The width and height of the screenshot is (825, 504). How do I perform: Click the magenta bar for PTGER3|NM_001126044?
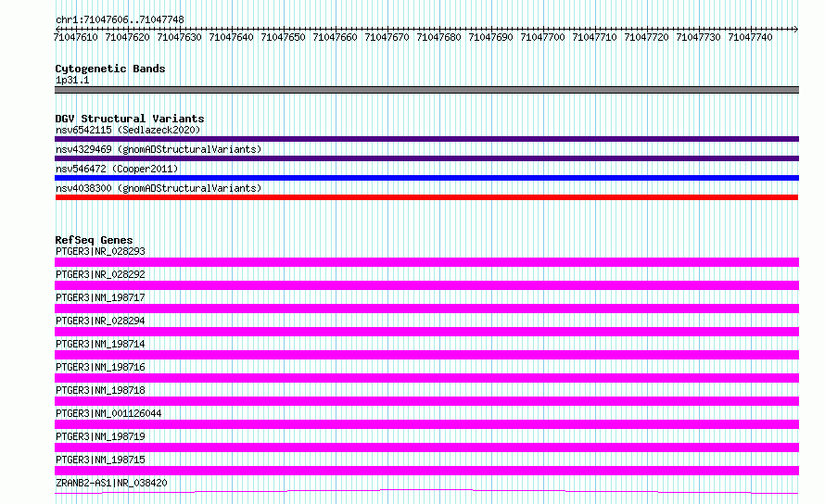[426, 424]
